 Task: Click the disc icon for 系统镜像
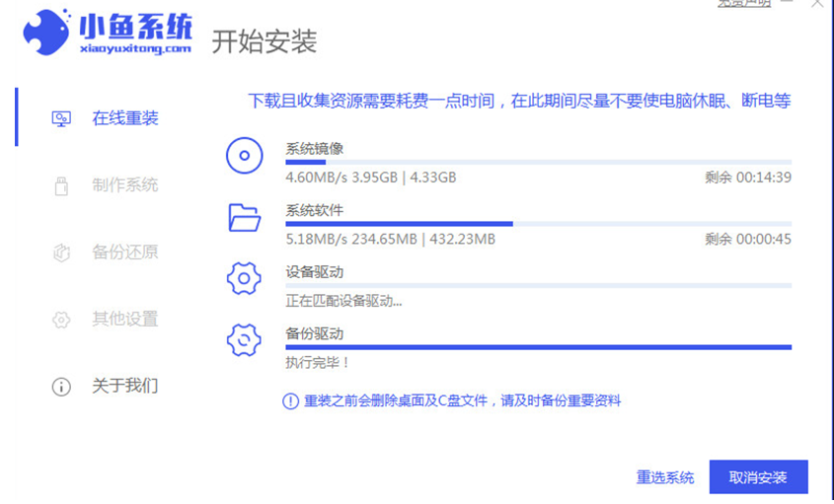pyautogui.click(x=244, y=156)
